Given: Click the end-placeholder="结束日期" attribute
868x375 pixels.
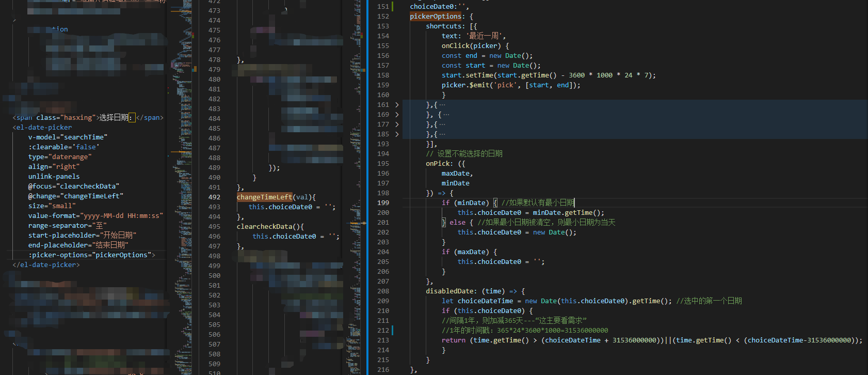Looking at the screenshot, I should tap(78, 245).
